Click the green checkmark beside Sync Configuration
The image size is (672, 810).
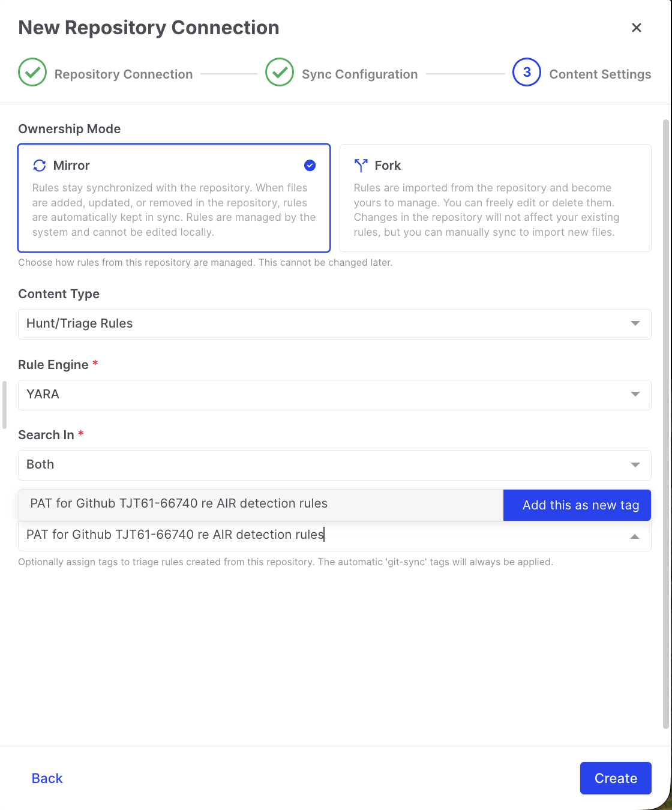coord(279,72)
